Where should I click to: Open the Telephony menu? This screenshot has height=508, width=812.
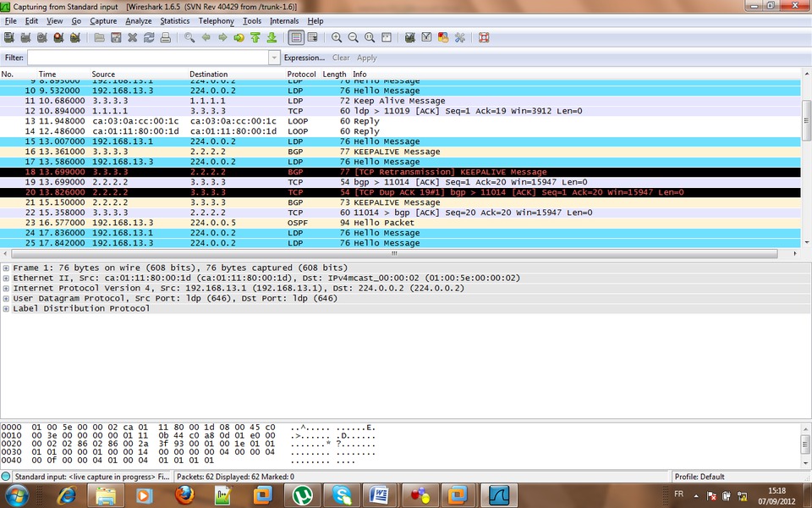click(x=216, y=20)
